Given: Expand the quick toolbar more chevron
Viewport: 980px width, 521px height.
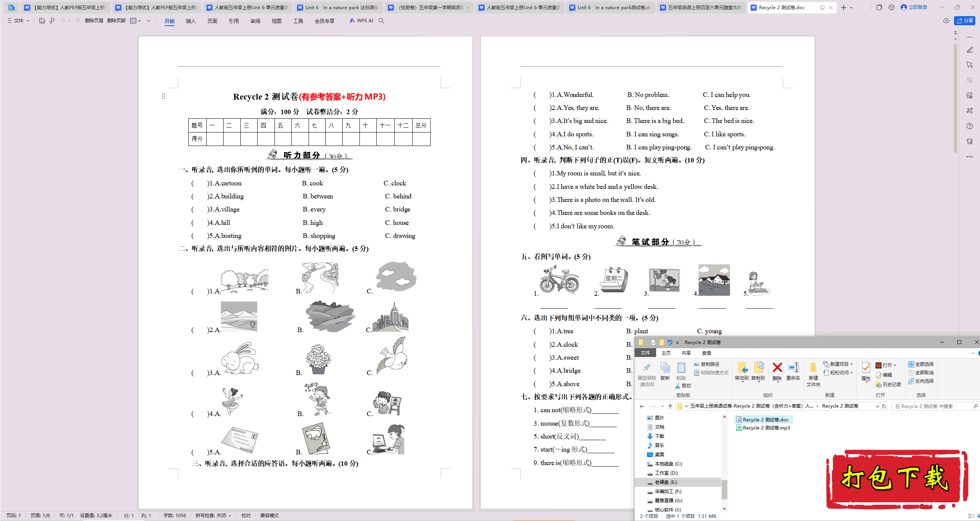Looking at the screenshot, I should pos(149,21).
